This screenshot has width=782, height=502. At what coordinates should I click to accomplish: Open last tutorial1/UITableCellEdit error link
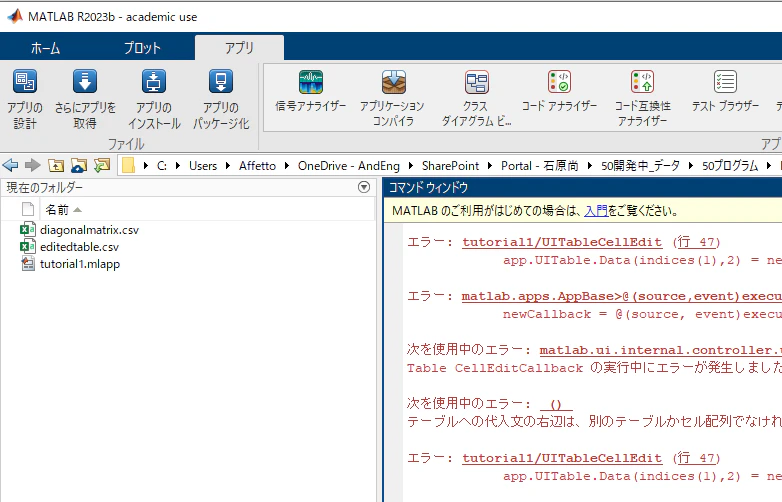(x=562, y=458)
